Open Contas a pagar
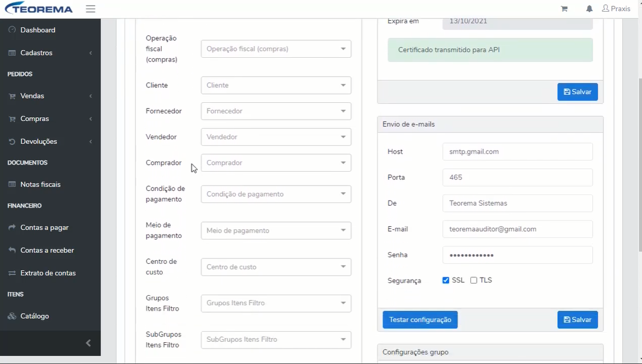The height and width of the screenshot is (364, 642). pyautogui.click(x=45, y=227)
